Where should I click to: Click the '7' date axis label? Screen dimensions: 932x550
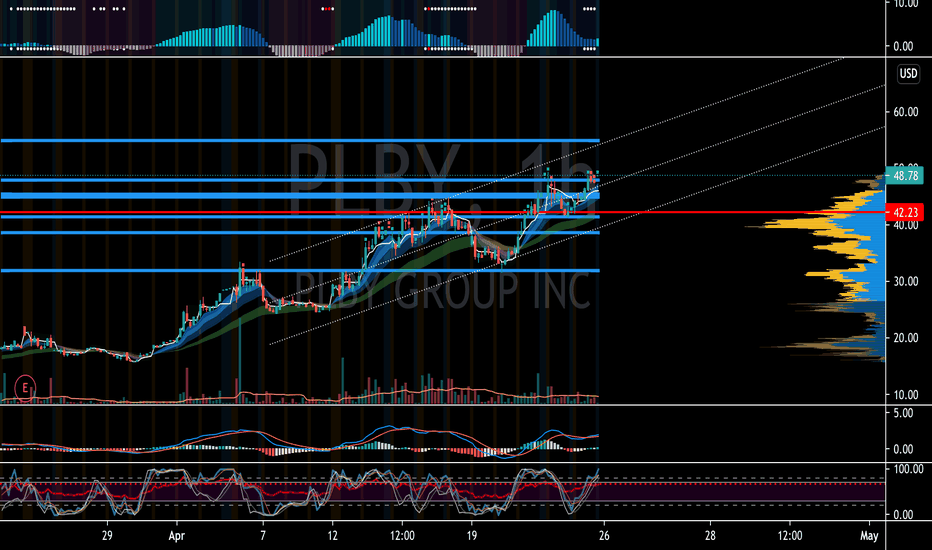pos(263,535)
